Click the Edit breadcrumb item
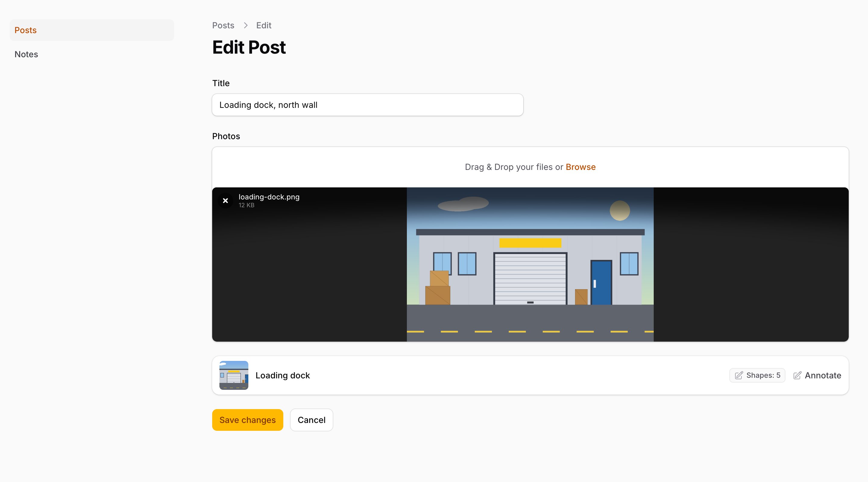This screenshot has height=482, width=868. (x=263, y=25)
